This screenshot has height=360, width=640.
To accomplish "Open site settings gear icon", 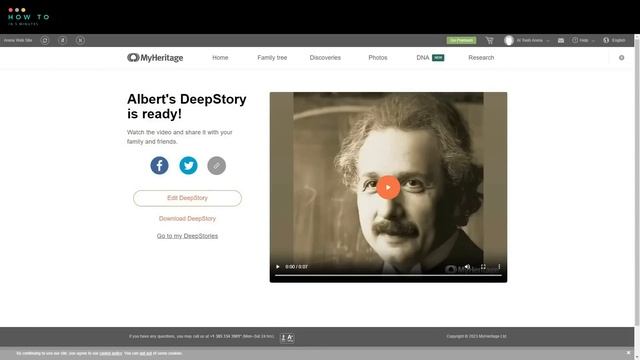I will pos(621,58).
